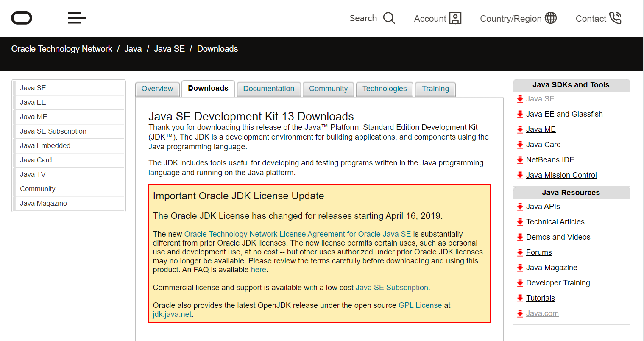Open Java Card in left sidebar
The image size is (644, 341).
[69, 160]
